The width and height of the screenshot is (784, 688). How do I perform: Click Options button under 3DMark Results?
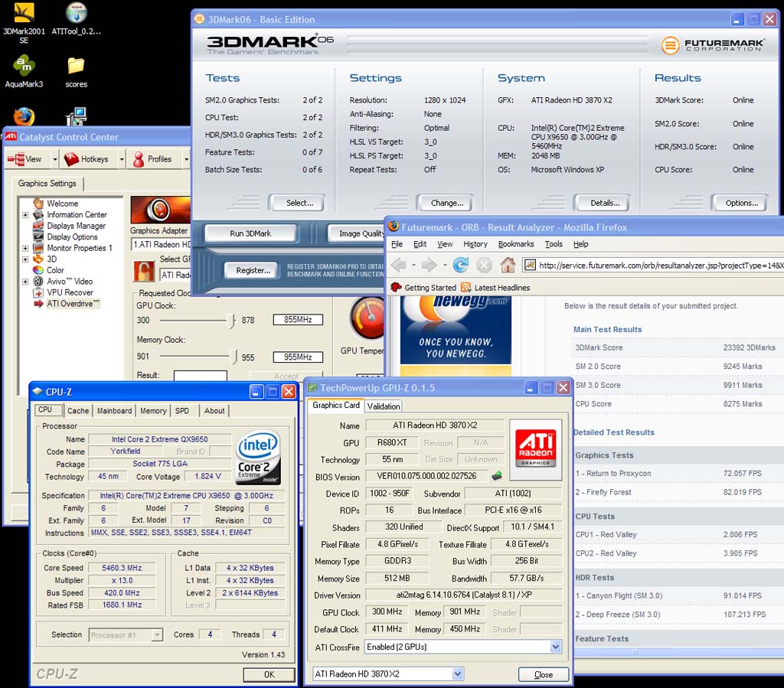pos(741,203)
